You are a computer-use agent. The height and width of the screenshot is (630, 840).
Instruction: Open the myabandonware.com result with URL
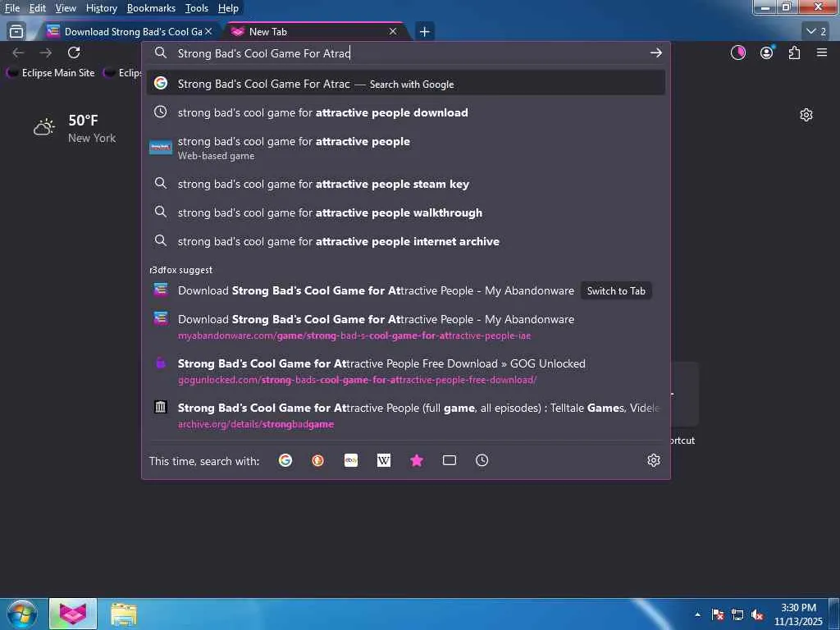(x=405, y=326)
